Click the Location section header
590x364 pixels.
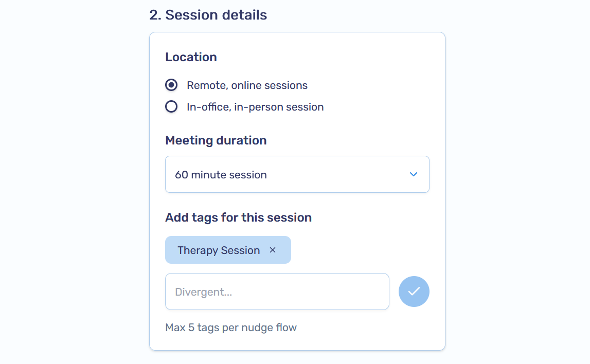click(191, 57)
